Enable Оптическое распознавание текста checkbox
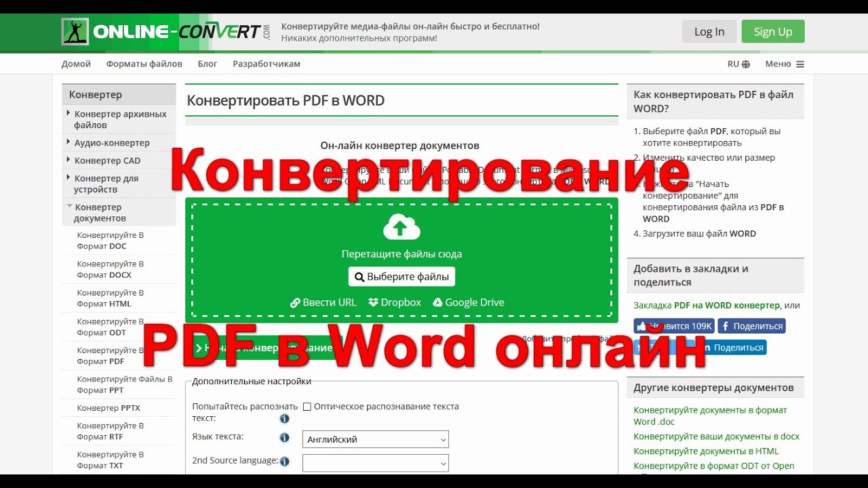This screenshot has width=868, height=488. coord(307,407)
